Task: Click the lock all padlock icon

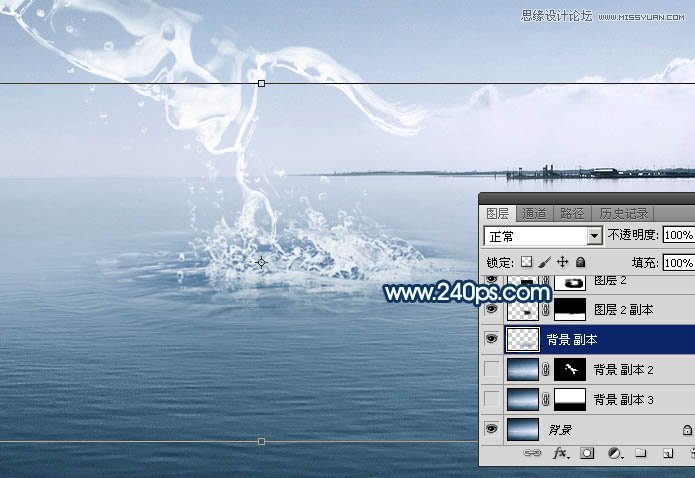Action: 580,262
